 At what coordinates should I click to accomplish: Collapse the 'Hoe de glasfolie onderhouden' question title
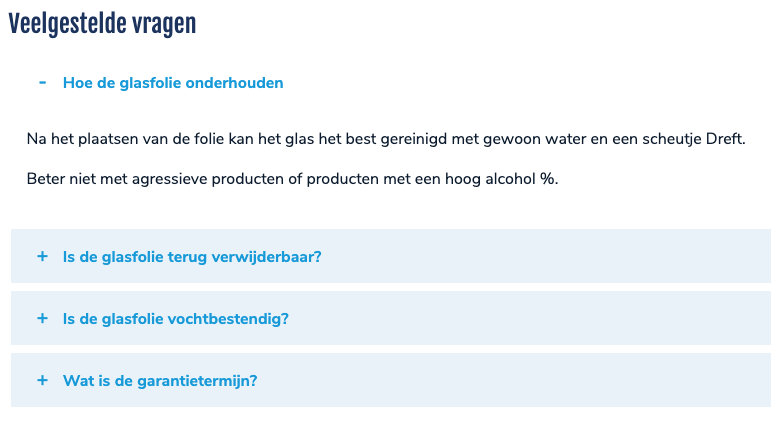pyautogui.click(x=173, y=83)
